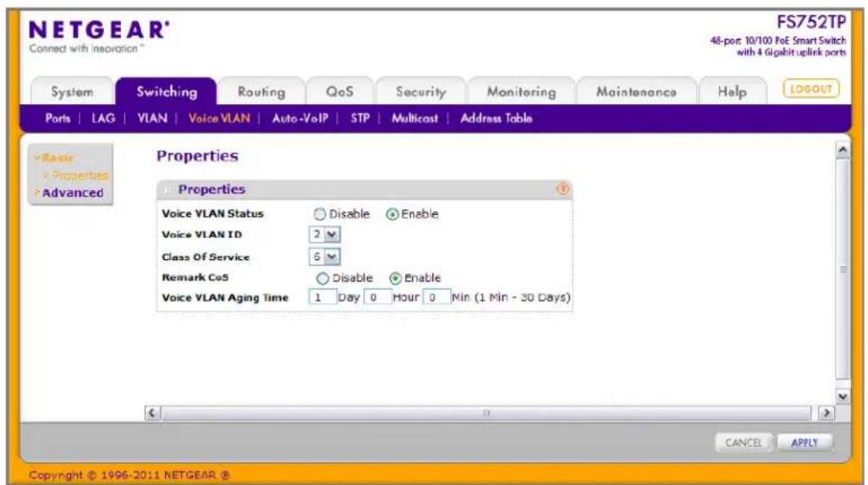This screenshot has width=868, height=485.
Task: Open the Switching tab
Action: (x=167, y=92)
